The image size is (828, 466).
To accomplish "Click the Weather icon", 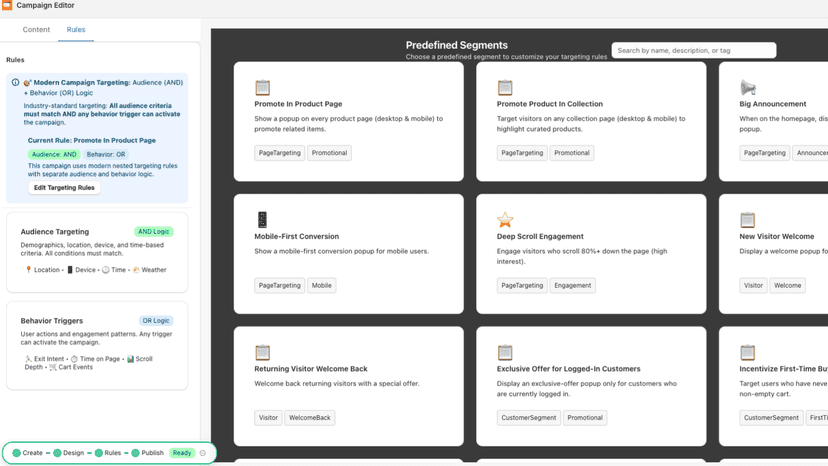I will [136, 269].
